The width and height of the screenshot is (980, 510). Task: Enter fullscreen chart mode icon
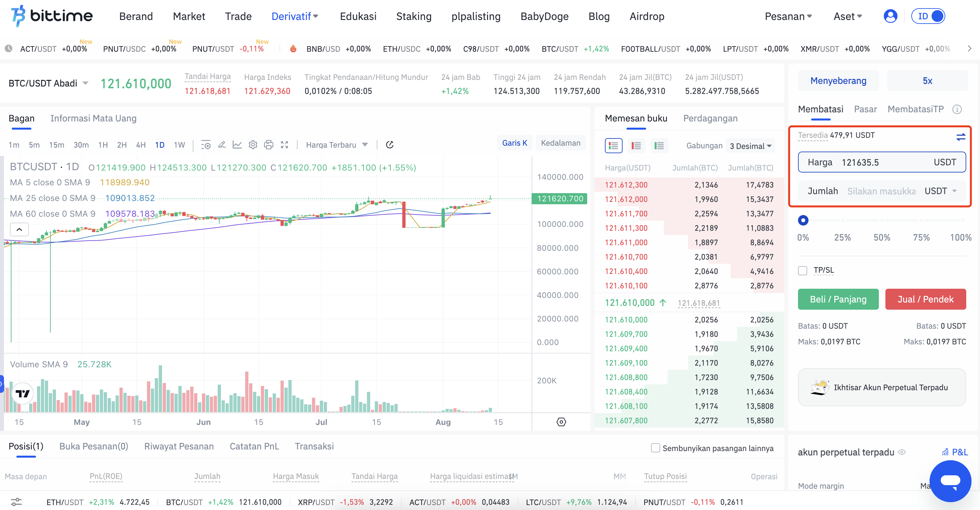tap(284, 145)
